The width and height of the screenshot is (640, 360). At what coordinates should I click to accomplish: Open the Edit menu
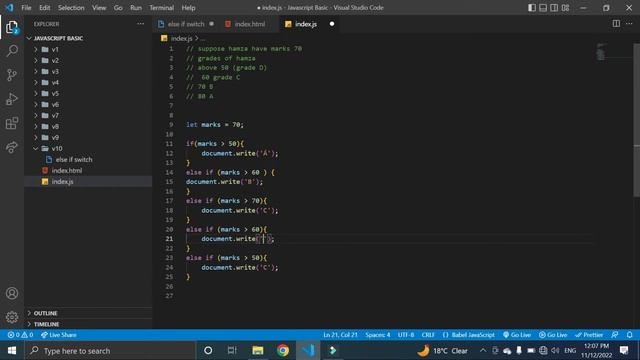(x=44, y=8)
